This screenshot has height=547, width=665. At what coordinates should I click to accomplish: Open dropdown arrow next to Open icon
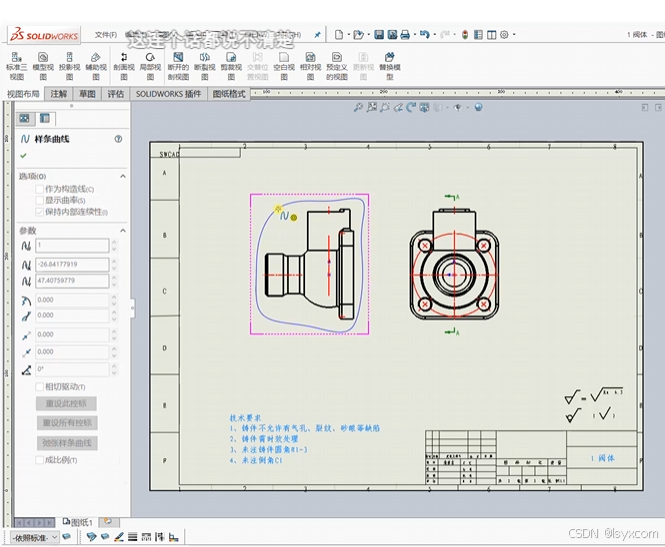[369, 35]
